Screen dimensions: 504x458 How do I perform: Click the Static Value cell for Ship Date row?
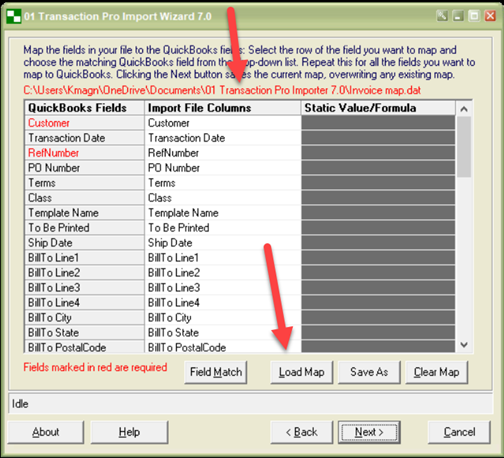coord(378,243)
